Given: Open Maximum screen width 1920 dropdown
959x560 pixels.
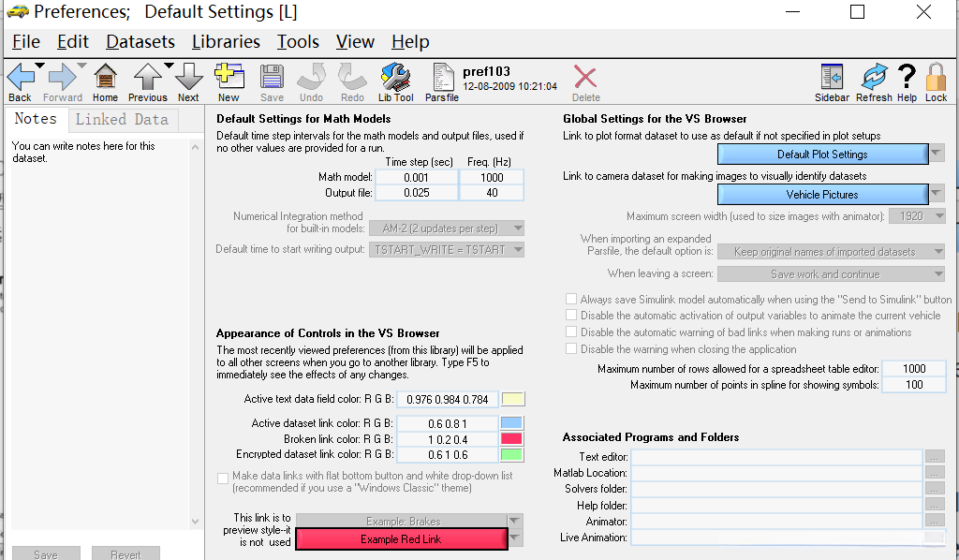Looking at the screenshot, I should pos(916,215).
